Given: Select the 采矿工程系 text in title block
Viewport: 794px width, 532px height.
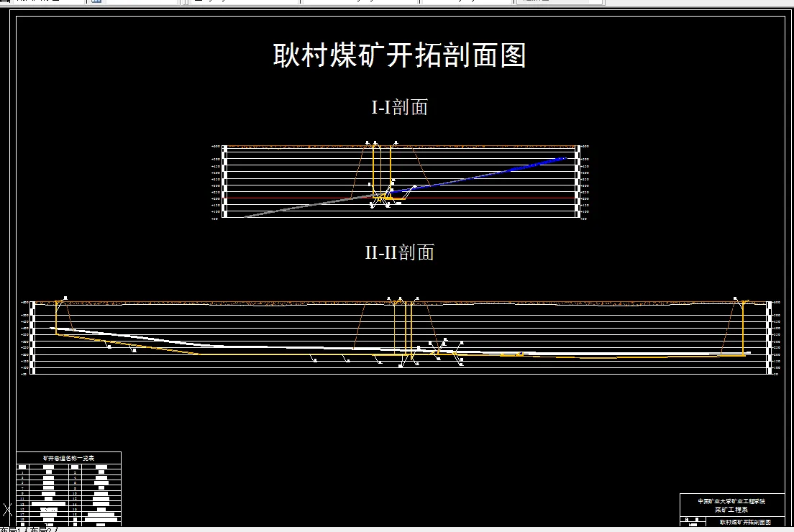Looking at the screenshot, I should point(731,509).
